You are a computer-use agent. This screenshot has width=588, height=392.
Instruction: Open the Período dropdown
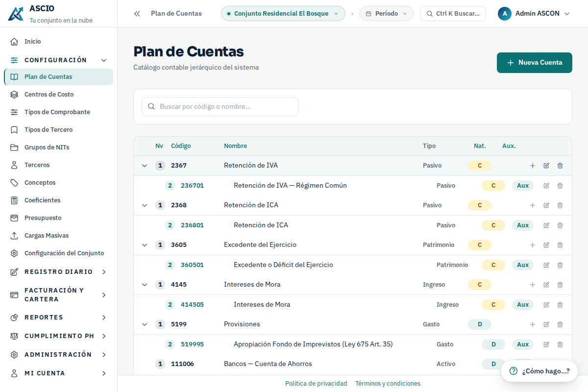387,14
